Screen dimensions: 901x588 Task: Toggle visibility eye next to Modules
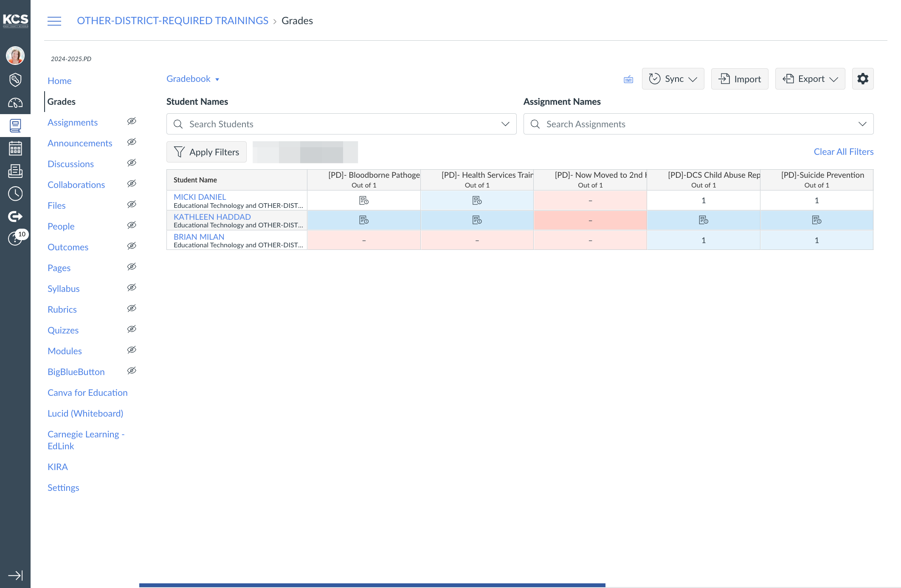coord(132,350)
